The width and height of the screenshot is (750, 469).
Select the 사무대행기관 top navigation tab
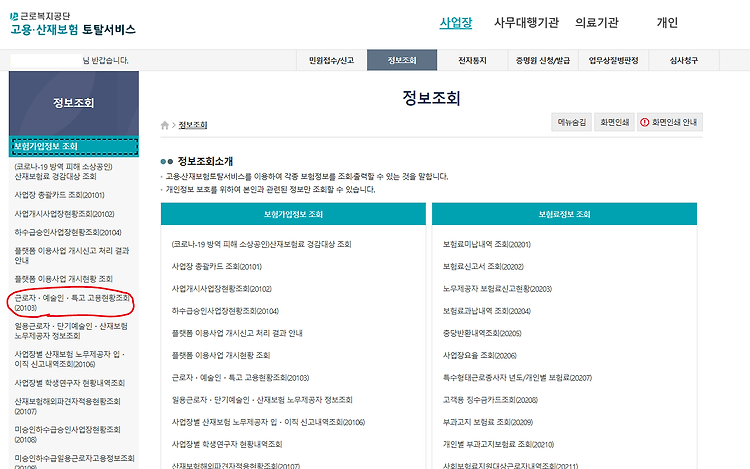click(x=526, y=22)
